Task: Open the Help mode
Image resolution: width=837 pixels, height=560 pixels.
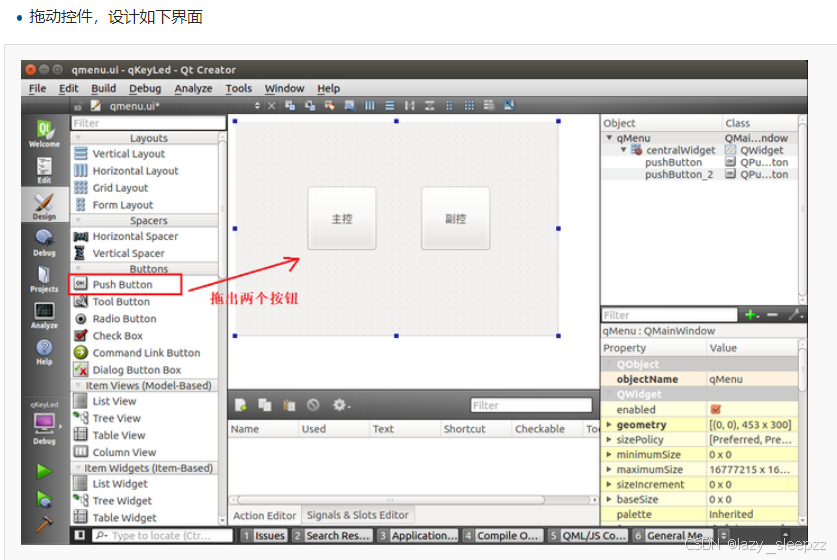Action: coord(44,352)
